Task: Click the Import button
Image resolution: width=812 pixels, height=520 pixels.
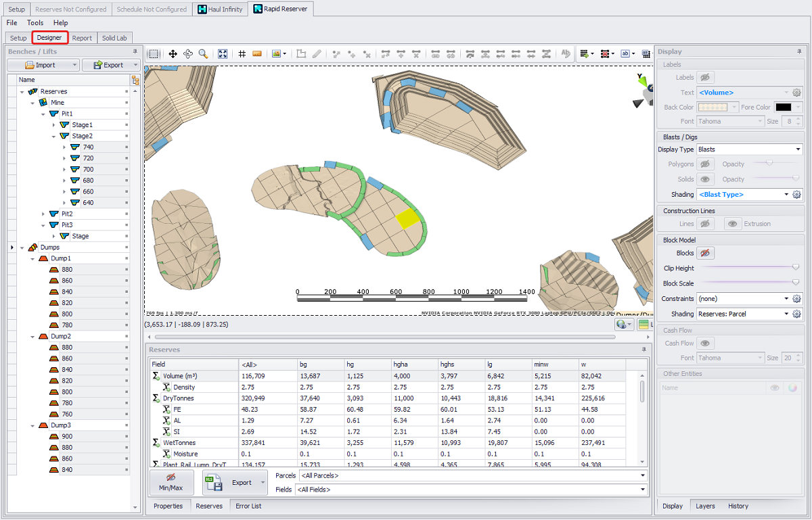Action: pos(42,65)
